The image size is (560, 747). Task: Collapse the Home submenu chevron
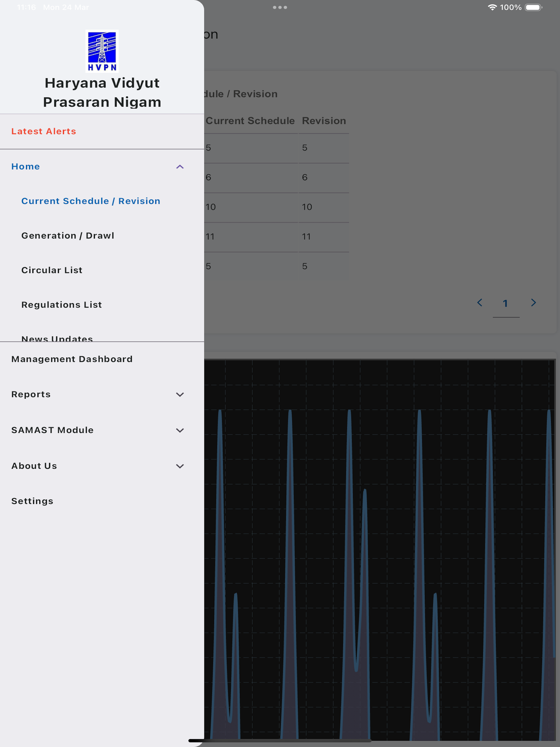[180, 167]
